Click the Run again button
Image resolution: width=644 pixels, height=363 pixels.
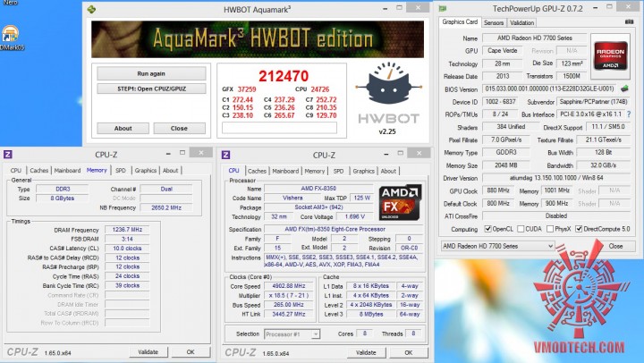pos(151,73)
